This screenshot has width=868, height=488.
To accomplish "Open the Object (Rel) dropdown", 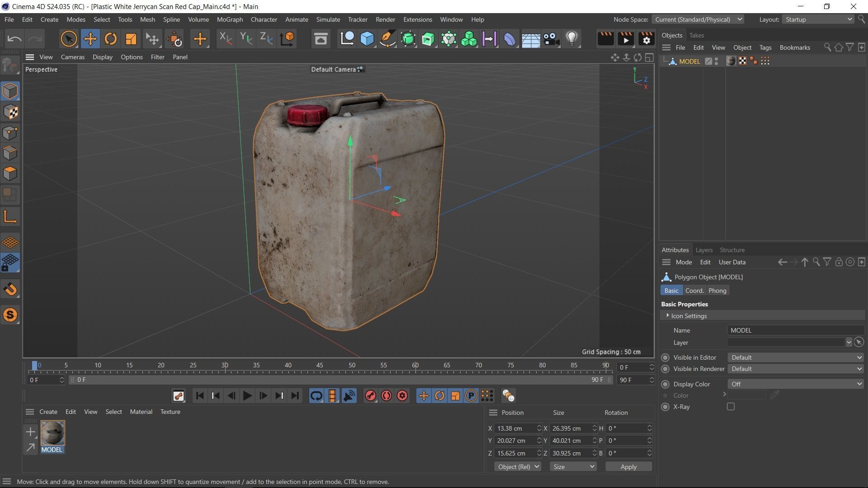I will pos(517,467).
